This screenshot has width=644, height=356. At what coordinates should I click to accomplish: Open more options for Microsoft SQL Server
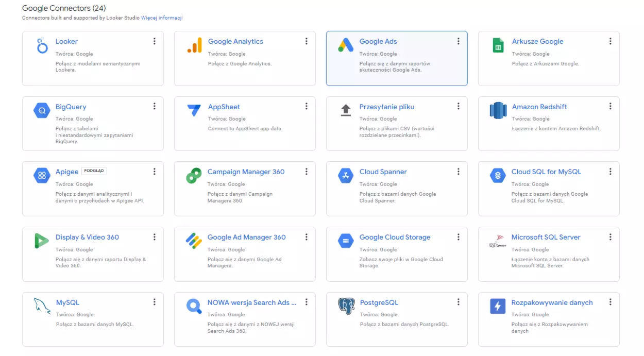tap(611, 237)
